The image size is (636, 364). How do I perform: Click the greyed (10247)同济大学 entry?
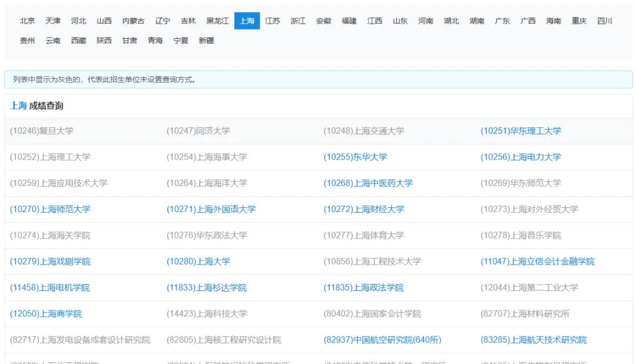(198, 131)
